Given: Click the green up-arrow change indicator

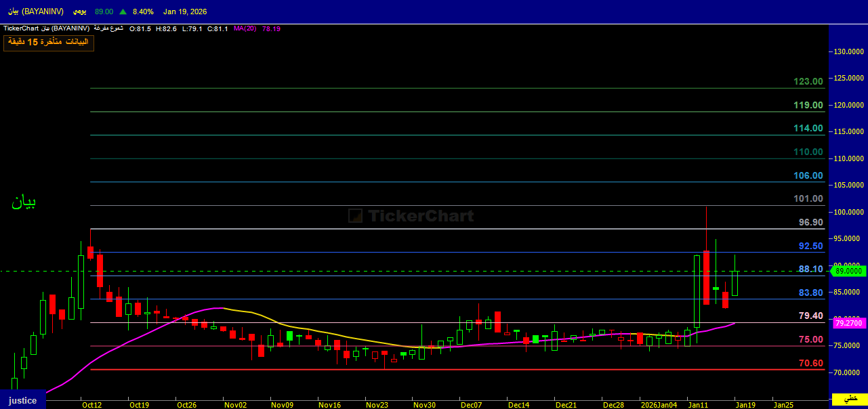Looking at the screenshot, I should (x=123, y=12).
